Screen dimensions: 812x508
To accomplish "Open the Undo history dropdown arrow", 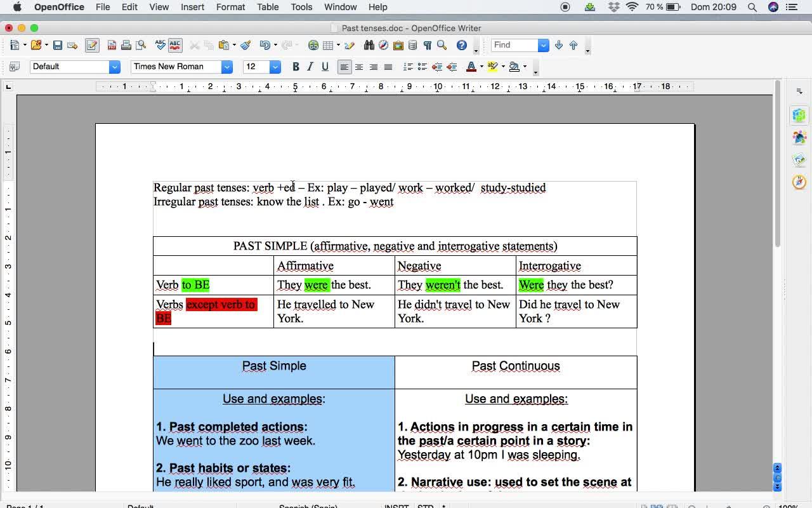I will click(x=275, y=45).
